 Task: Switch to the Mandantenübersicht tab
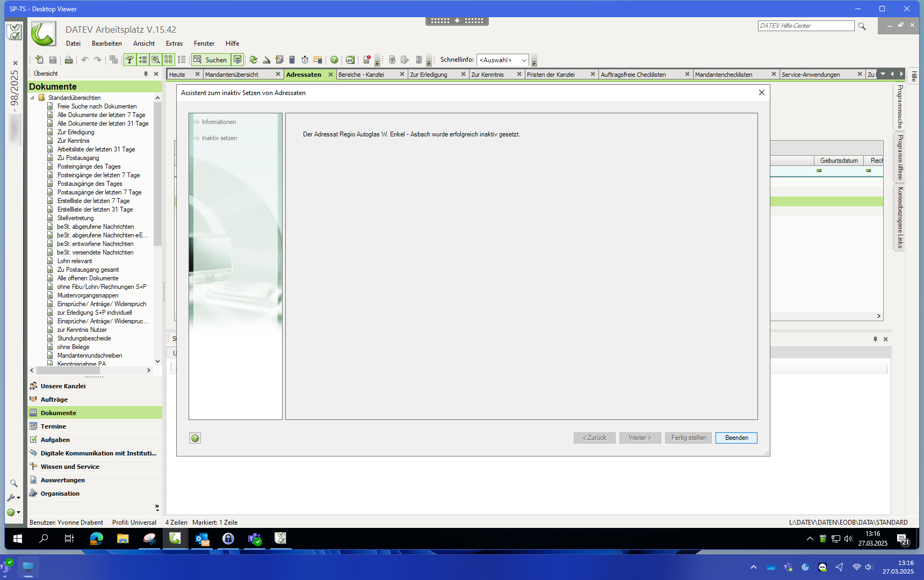point(232,75)
